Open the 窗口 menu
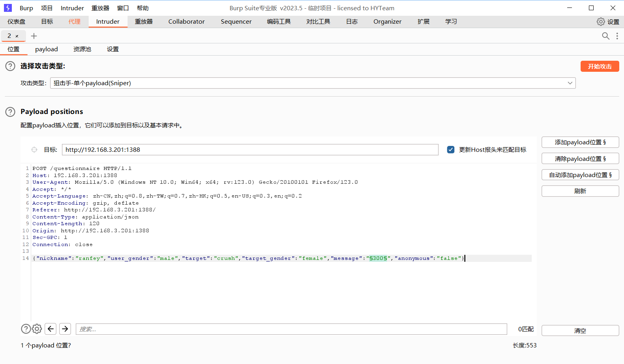624x364 pixels. [123, 8]
